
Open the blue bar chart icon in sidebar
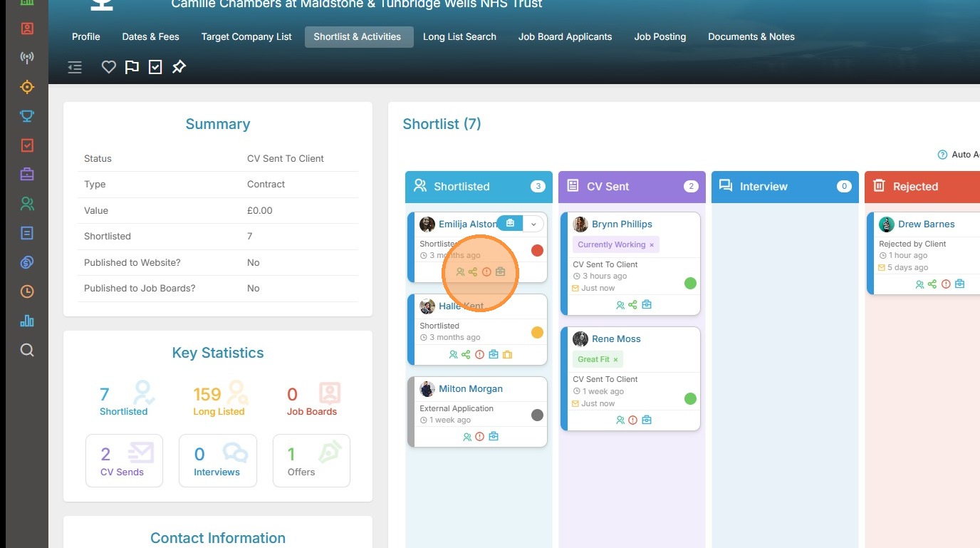[27, 321]
